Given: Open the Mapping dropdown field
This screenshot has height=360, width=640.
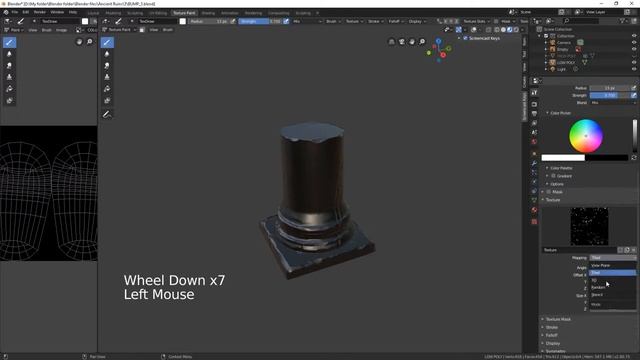Looking at the screenshot, I should click(613, 258).
